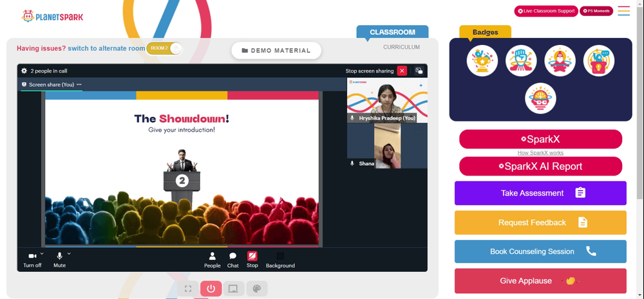The width and height of the screenshot is (644, 299).
Task: Open Background effects option
Action: click(x=280, y=260)
